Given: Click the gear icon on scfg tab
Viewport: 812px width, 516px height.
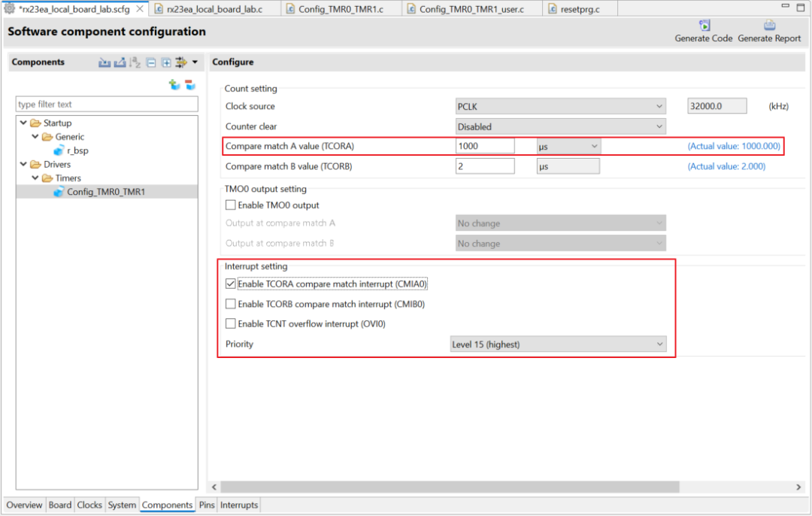Looking at the screenshot, I should 9,9.
